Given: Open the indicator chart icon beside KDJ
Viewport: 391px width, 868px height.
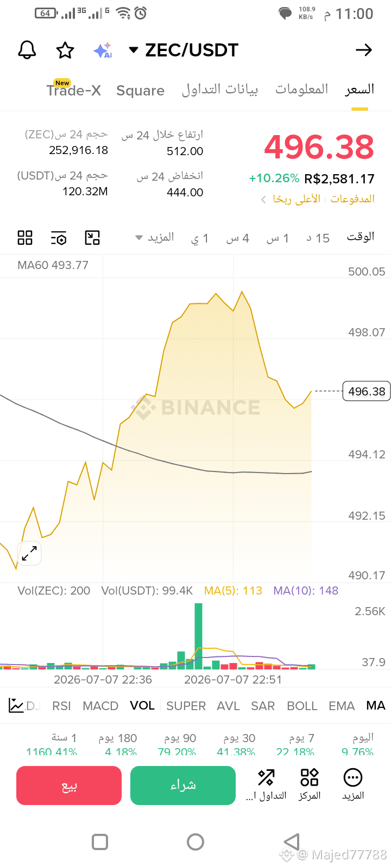Looking at the screenshot, I should tap(16, 705).
